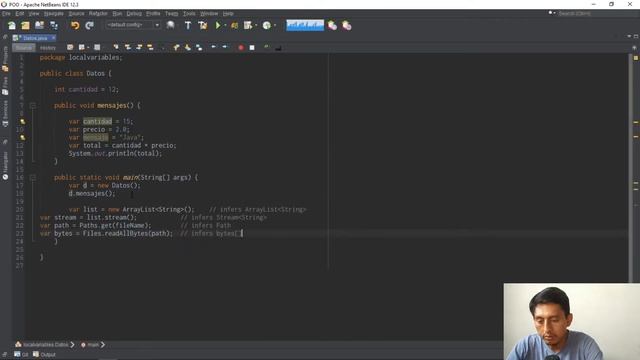Screen dimensions: 640x360
Task: Open the Files side panel tab
Action: (5, 86)
